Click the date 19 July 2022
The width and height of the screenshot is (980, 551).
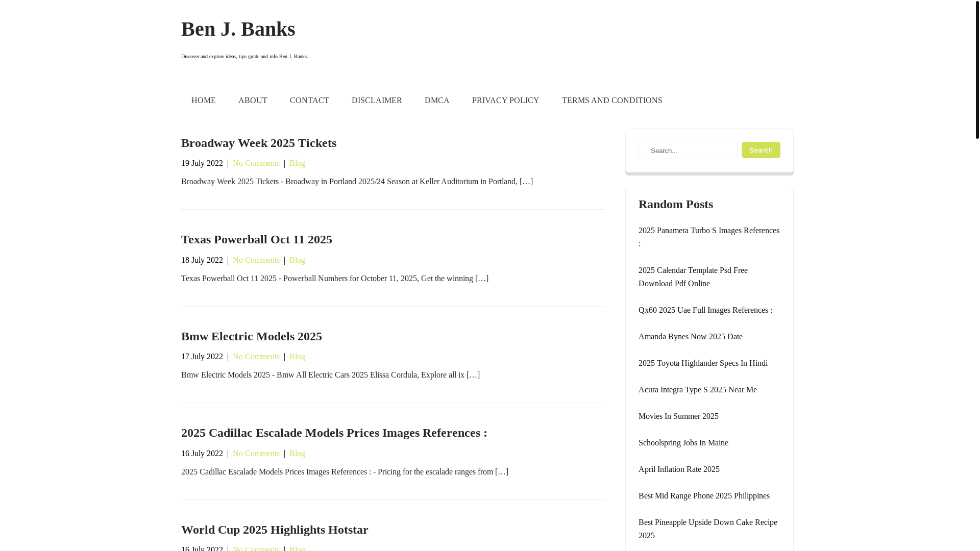tap(202, 163)
